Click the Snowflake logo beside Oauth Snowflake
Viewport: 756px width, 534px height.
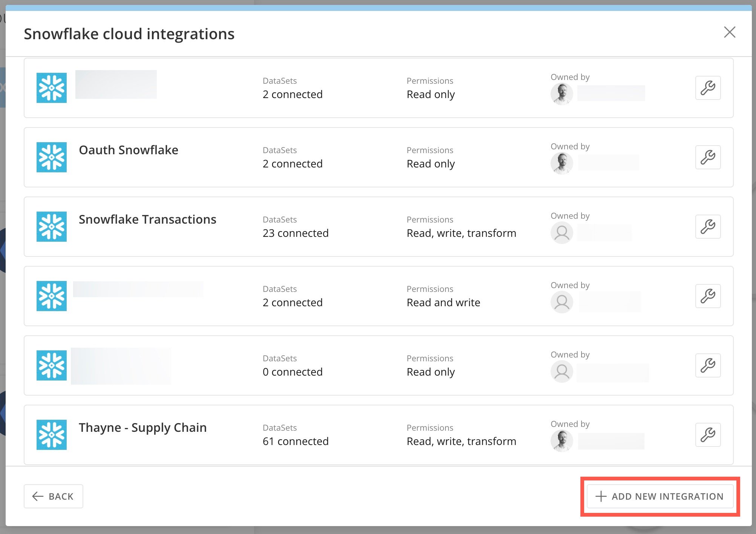coord(52,157)
